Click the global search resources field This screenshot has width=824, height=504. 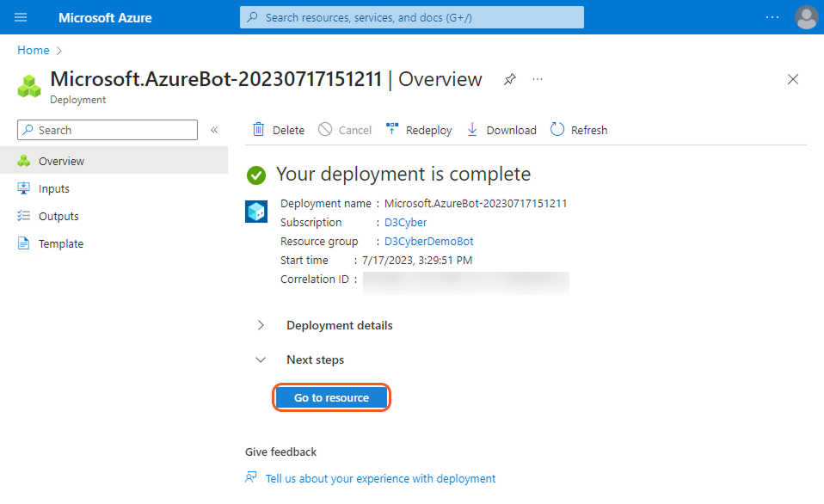[x=411, y=17]
